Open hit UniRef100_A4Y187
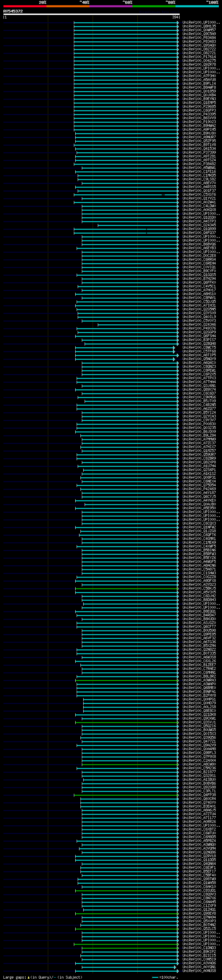The width and height of the screenshot is (222, 980). (x=199, y=493)
